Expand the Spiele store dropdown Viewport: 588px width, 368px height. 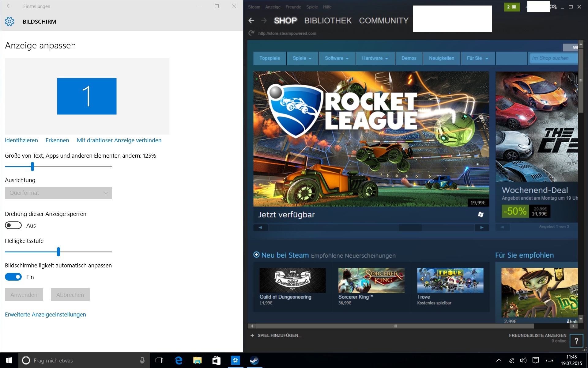(x=302, y=58)
